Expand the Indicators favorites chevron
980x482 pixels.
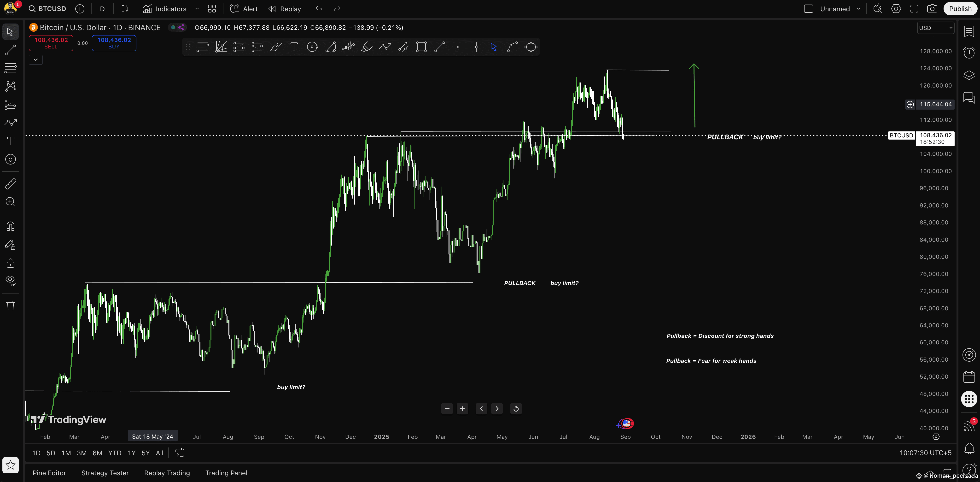197,9
